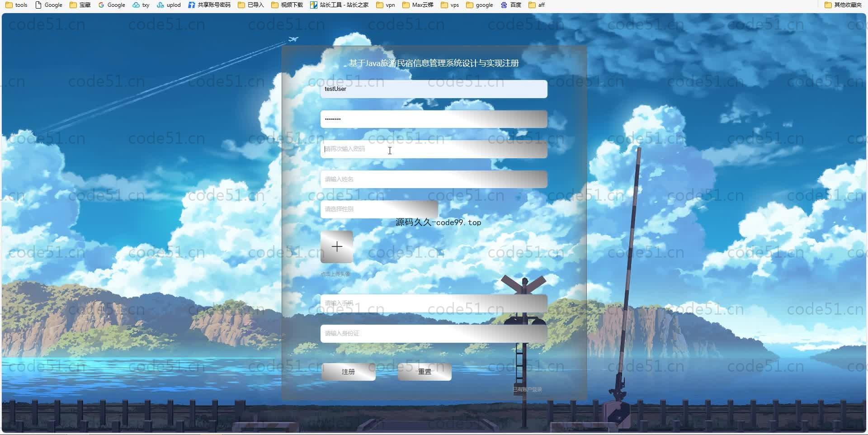Open the Max云梯 bookmark folder

pos(418,5)
